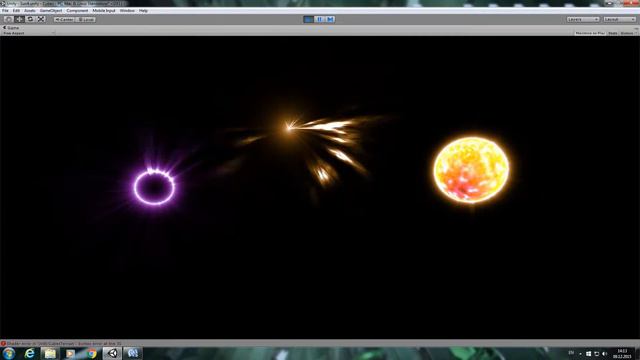Open the Layers dropdown
This screenshot has height=360, width=640.
[583, 20]
